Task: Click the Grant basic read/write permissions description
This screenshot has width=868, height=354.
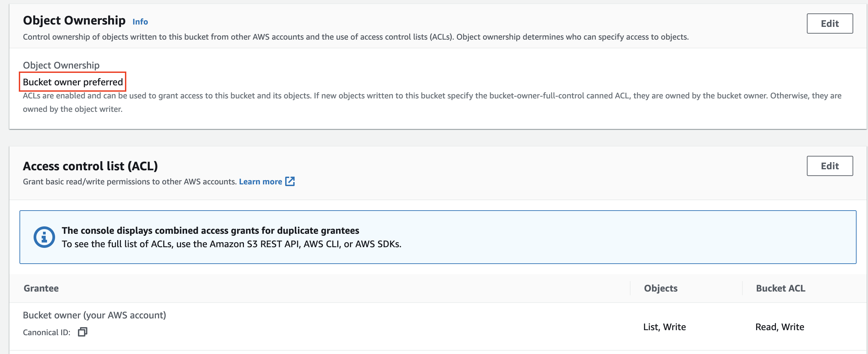Action: pos(130,182)
